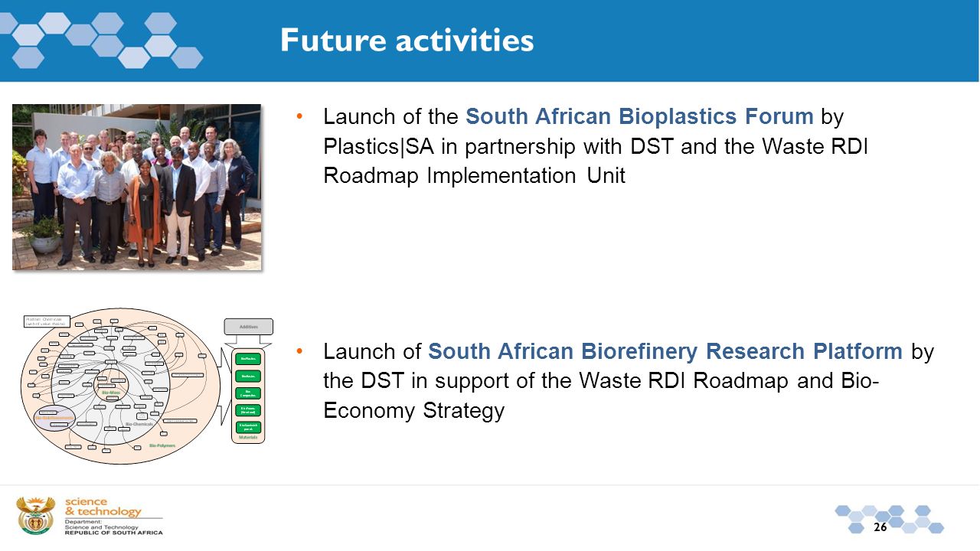This screenshot has width=980, height=551.
Task: Click South African Biorefinery Research Platform text
Action: (x=665, y=351)
